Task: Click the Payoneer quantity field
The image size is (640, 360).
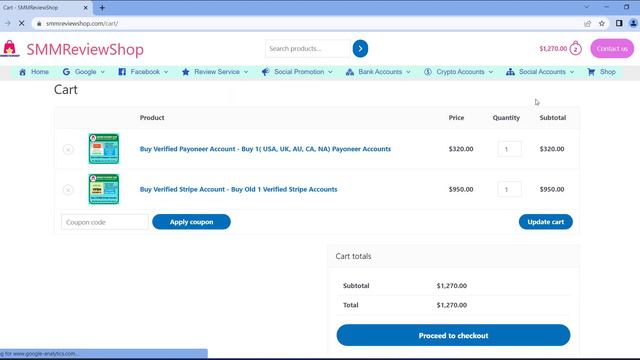Action: (509, 149)
